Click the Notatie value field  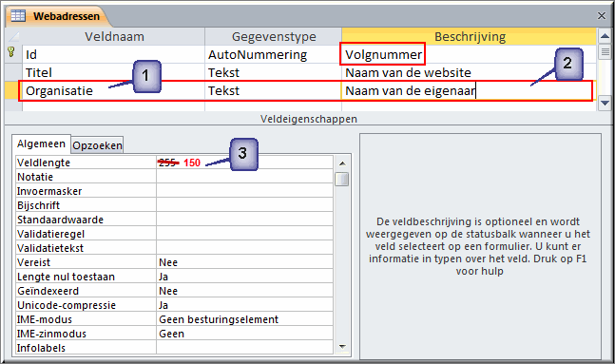point(244,177)
